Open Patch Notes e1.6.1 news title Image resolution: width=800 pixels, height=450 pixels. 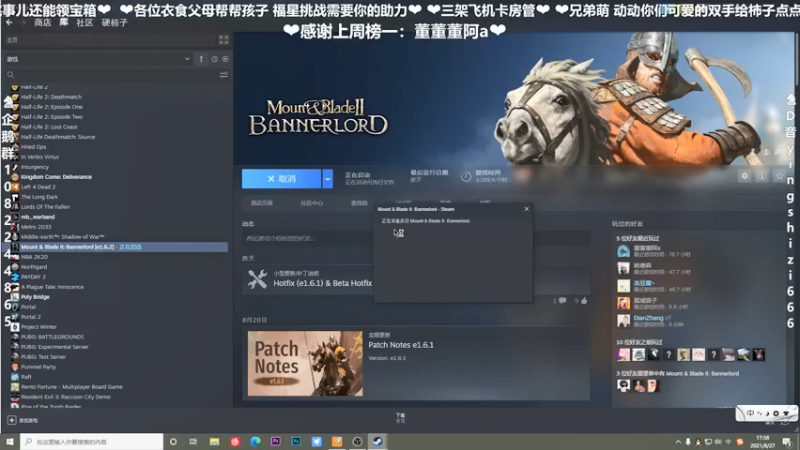(x=401, y=345)
